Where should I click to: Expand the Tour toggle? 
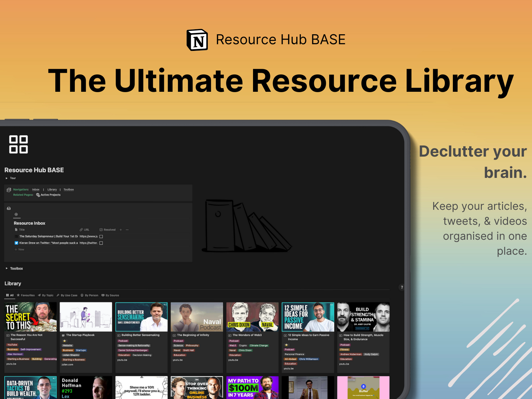7,178
